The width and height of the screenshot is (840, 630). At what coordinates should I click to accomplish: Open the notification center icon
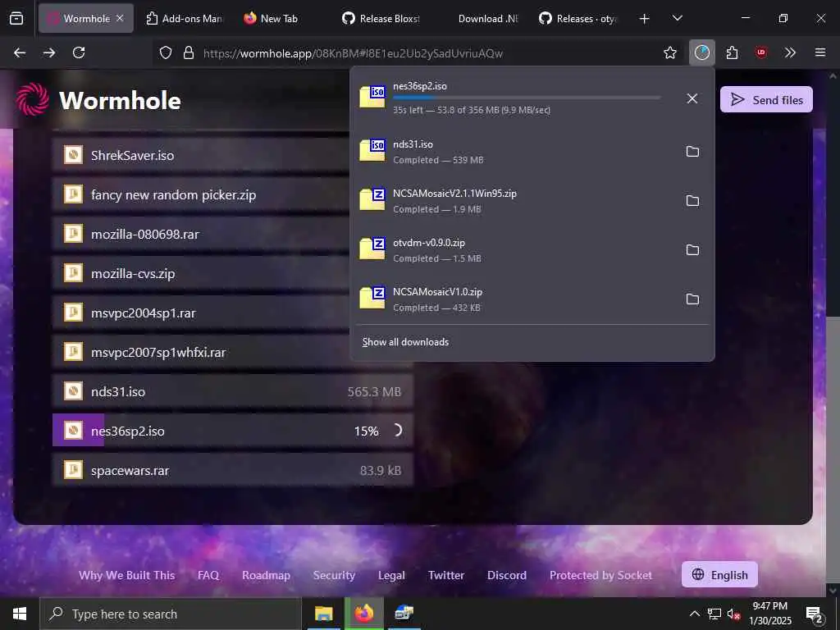[815, 614]
